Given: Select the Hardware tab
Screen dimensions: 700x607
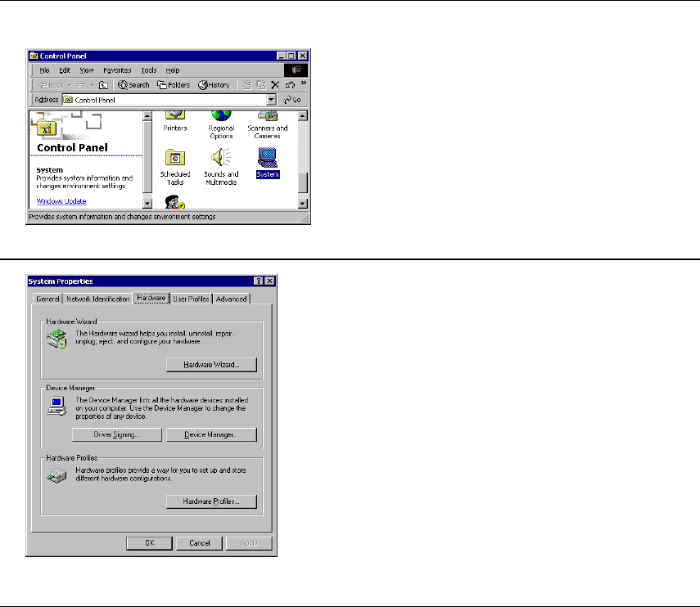Looking at the screenshot, I should click(x=151, y=298).
